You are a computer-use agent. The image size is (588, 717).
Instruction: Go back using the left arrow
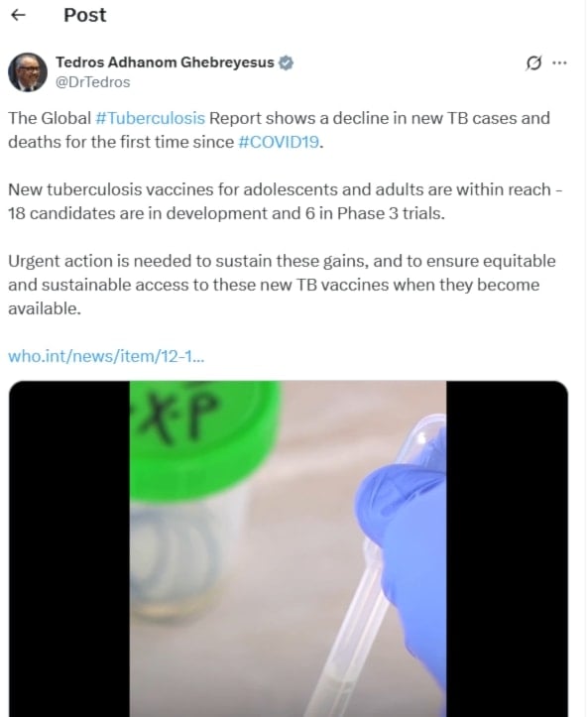18,15
